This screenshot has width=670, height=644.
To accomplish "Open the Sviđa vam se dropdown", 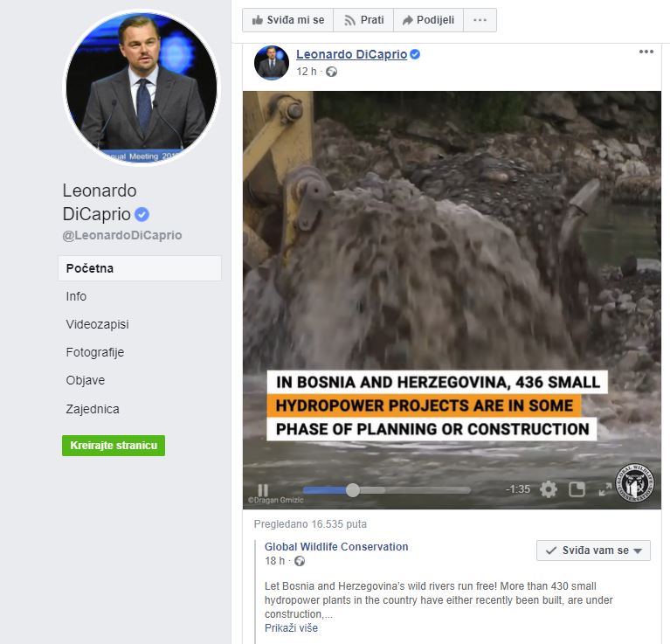I will click(593, 551).
